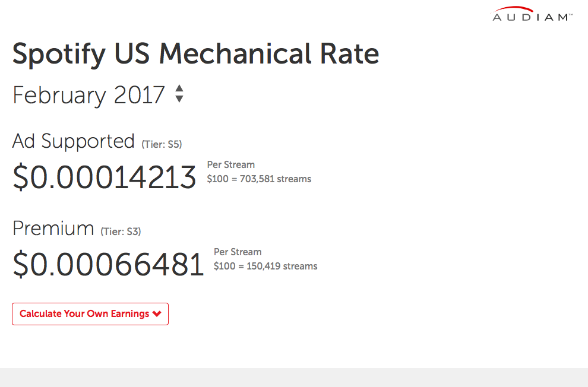This screenshot has height=387, width=588.
Task: Click Per Stream next to ad supported rate
Action: (231, 165)
